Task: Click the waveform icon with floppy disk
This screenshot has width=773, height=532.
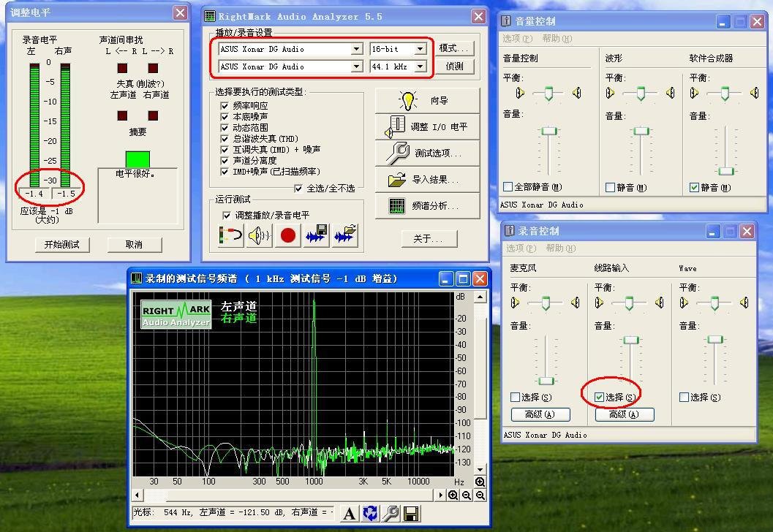Action: point(317,235)
